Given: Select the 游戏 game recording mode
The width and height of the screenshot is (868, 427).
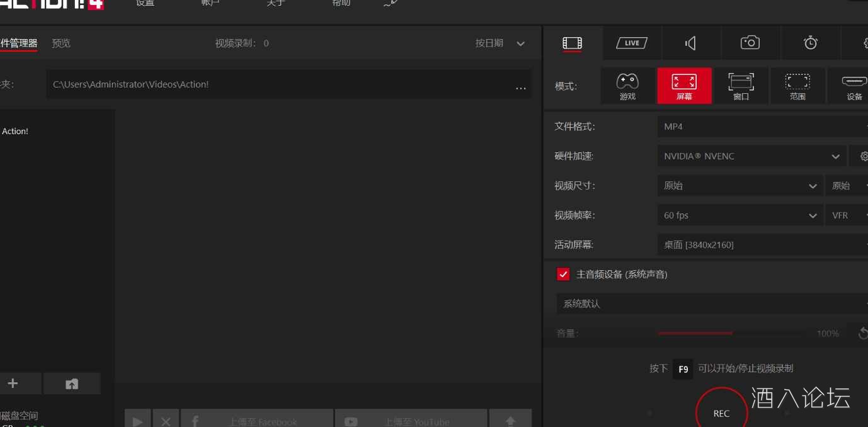Looking at the screenshot, I should click(x=627, y=86).
